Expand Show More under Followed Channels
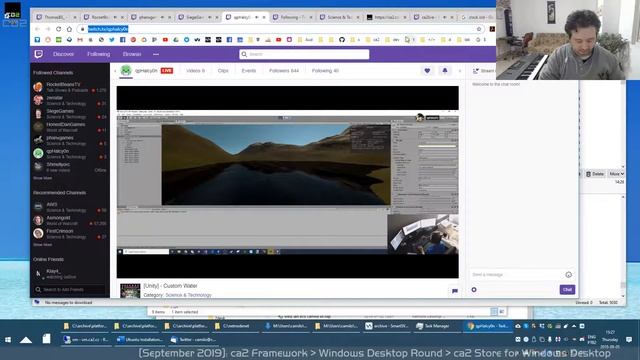640x360 pixels. 42,178
